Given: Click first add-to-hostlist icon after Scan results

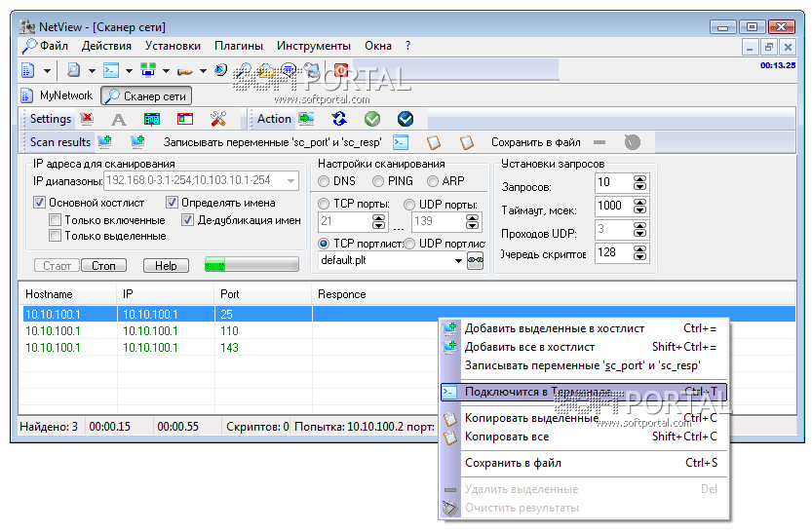Looking at the screenshot, I should pyautogui.click(x=105, y=142).
